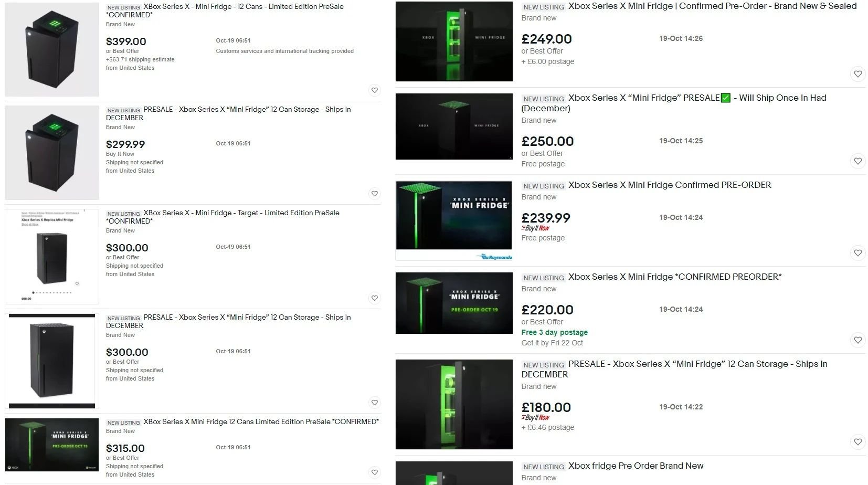Click the Pre-Order Oct 19 thumbnail priced $315.00
Image resolution: width=868 pixels, height=485 pixels.
pyautogui.click(x=52, y=445)
